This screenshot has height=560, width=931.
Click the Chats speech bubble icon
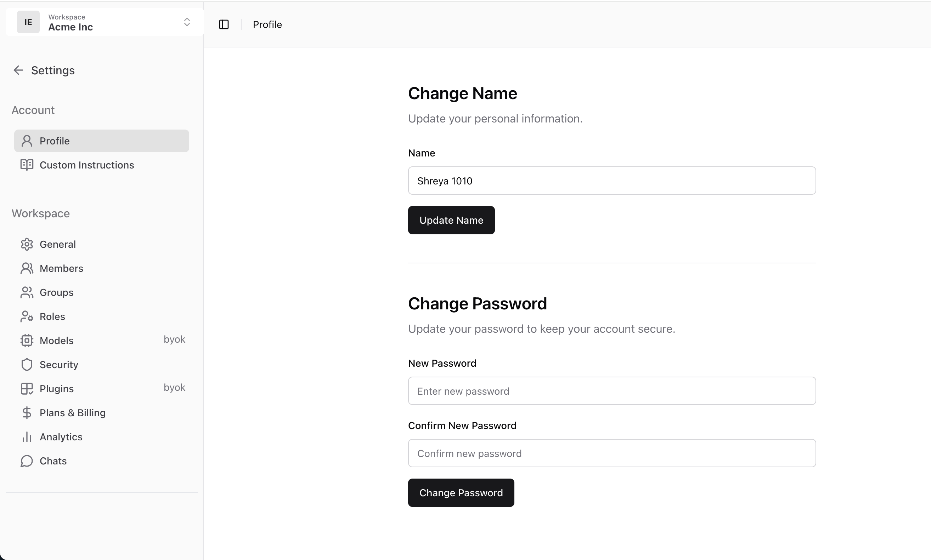point(27,461)
